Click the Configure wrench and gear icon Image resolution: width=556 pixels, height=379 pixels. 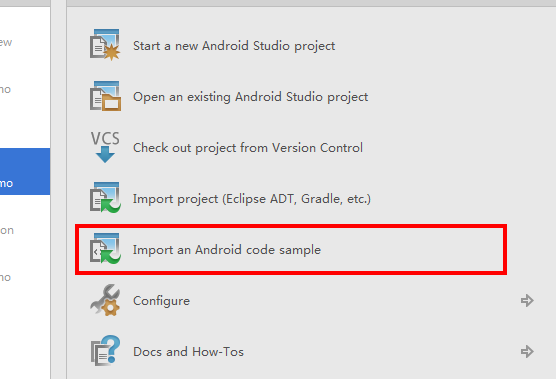click(105, 300)
